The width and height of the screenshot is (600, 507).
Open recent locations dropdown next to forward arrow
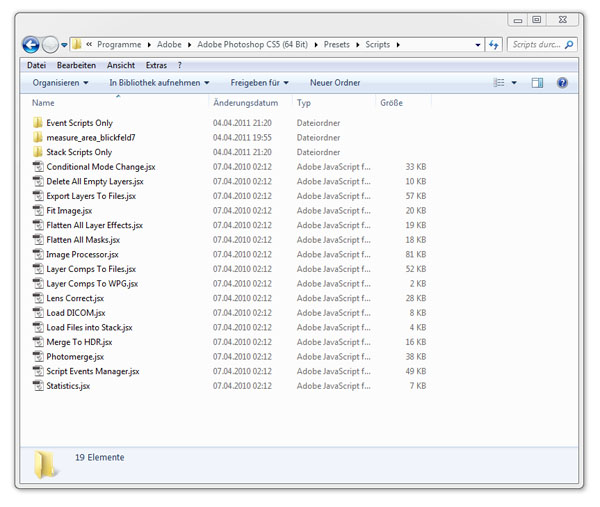[64, 45]
